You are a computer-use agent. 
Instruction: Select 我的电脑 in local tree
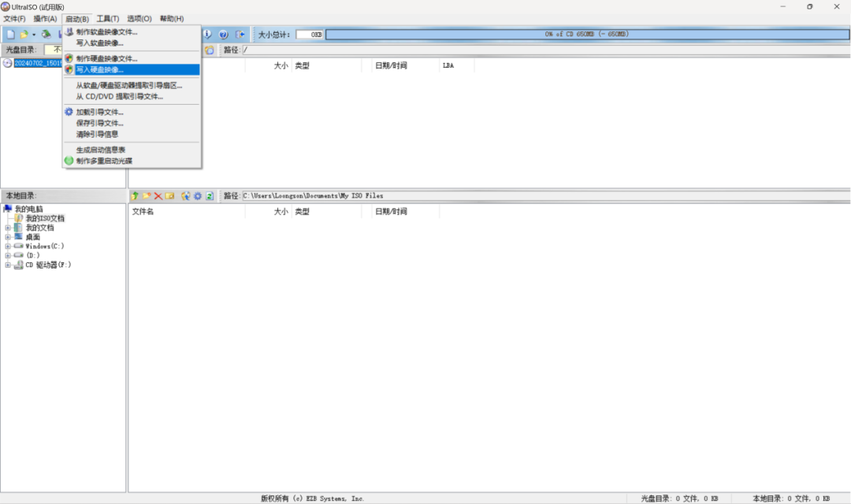(29, 209)
